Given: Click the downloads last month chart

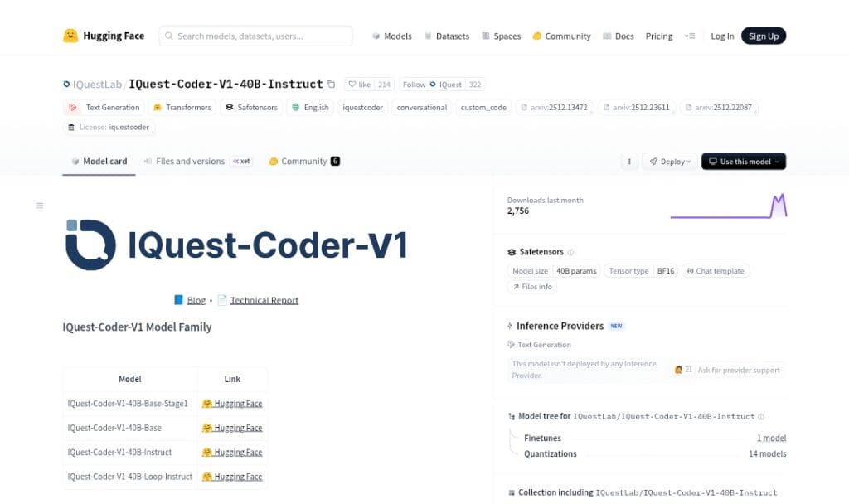Looking at the screenshot, I should click(x=728, y=206).
